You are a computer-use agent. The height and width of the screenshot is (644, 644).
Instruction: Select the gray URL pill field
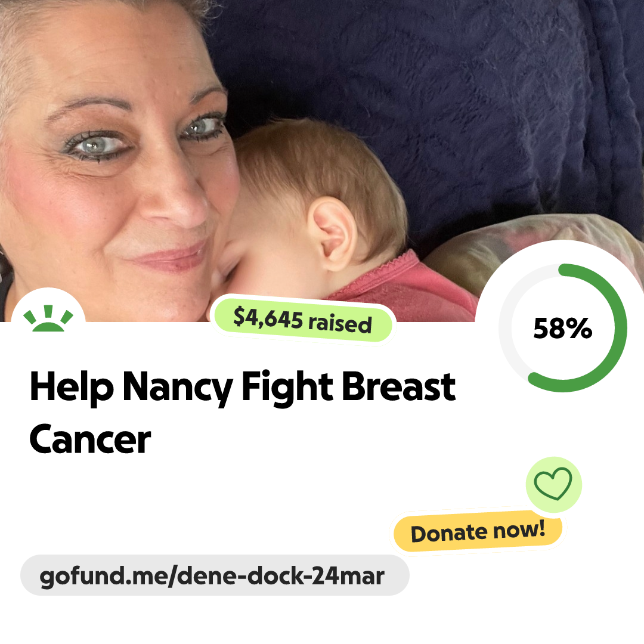coord(215,575)
